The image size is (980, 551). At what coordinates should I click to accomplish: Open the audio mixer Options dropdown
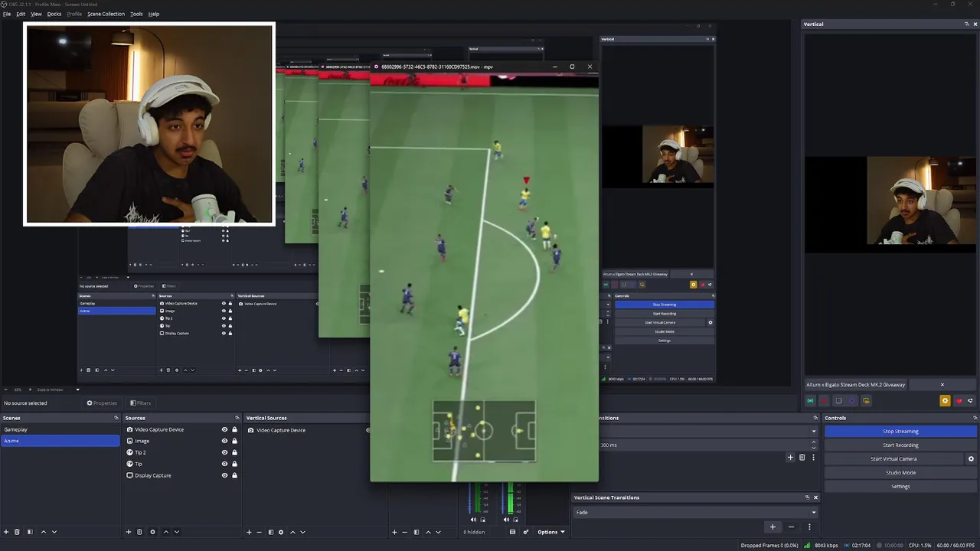pyautogui.click(x=550, y=532)
